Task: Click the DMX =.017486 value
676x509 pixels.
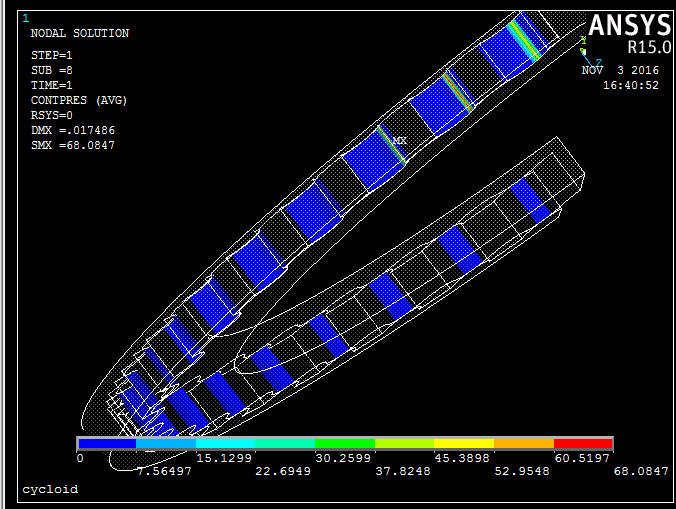Action: click(73, 130)
